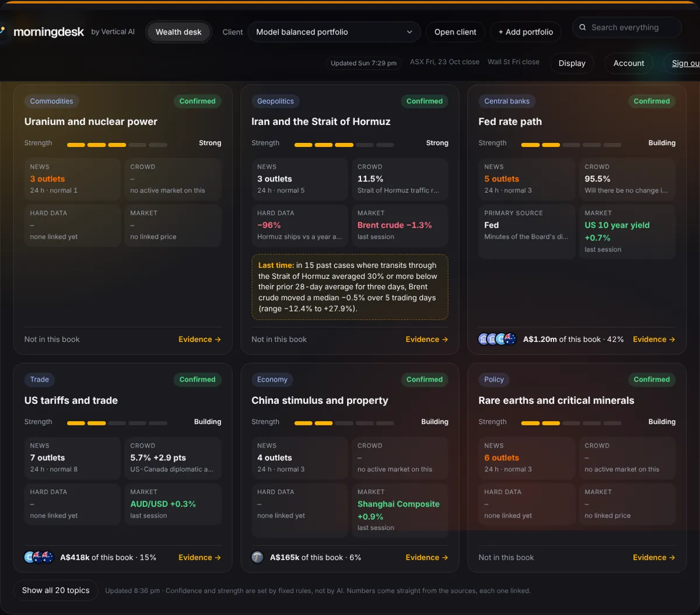Open Evidence for Fed rate path
Image resolution: width=700 pixels, height=615 pixels.
coord(654,339)
